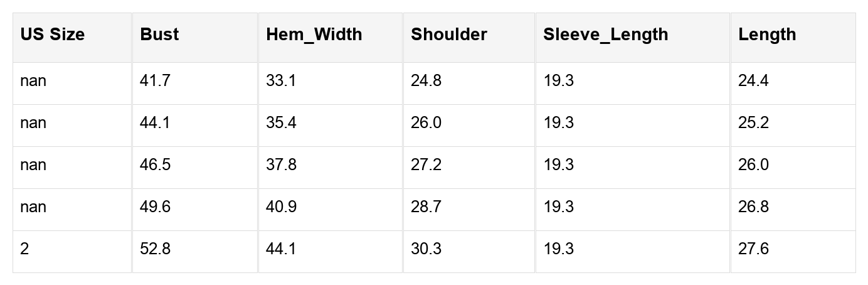Click the US Size column header
This screenshot has height=285, width=868.
pos(52,35)
